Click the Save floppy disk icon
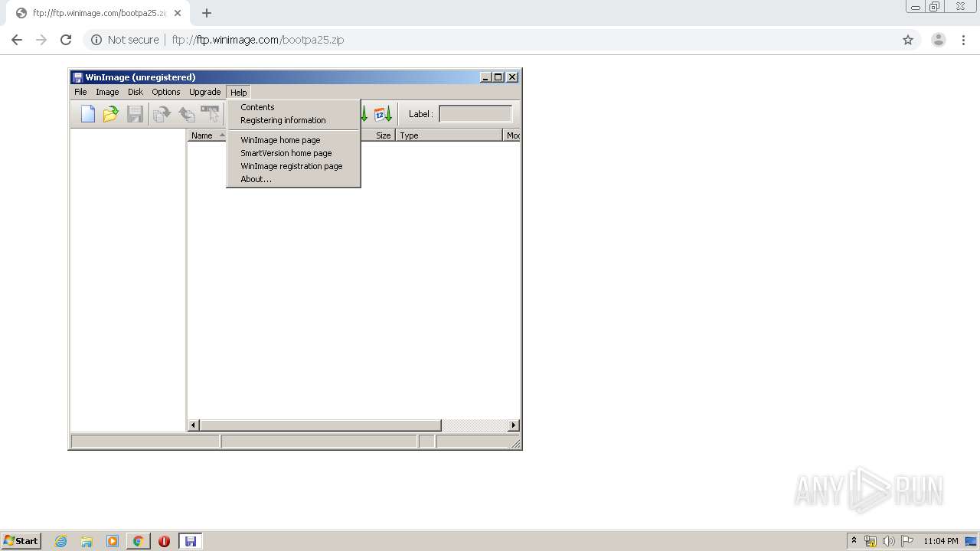Screen dimensions: 980x551 pyautogui.click(x=135, y=114)
